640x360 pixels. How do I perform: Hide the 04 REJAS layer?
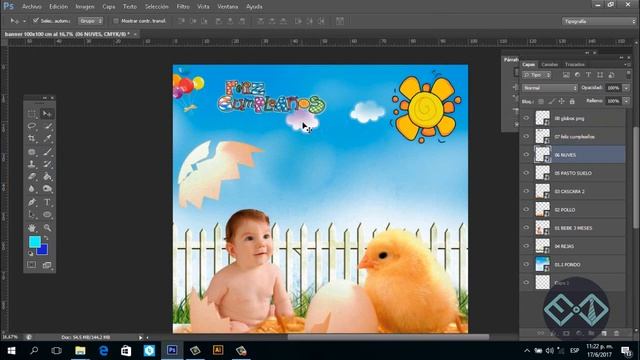pyautogui.click(x=526, y=246)
